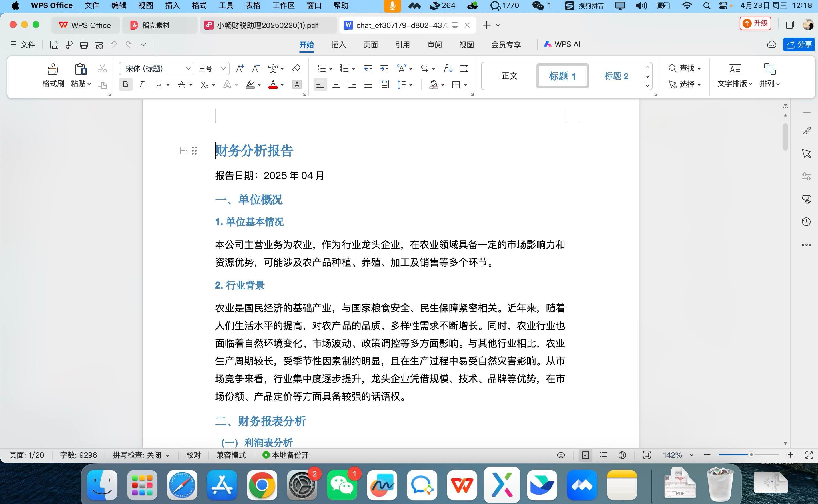The height and width of the screenshot is (504, 818).
Task: Click the print icon in quick toolbar
Action: pos(84,45)
